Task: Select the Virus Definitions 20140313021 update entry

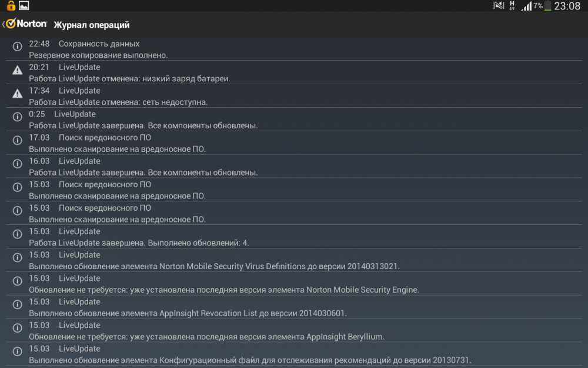Action: [214, 266]
